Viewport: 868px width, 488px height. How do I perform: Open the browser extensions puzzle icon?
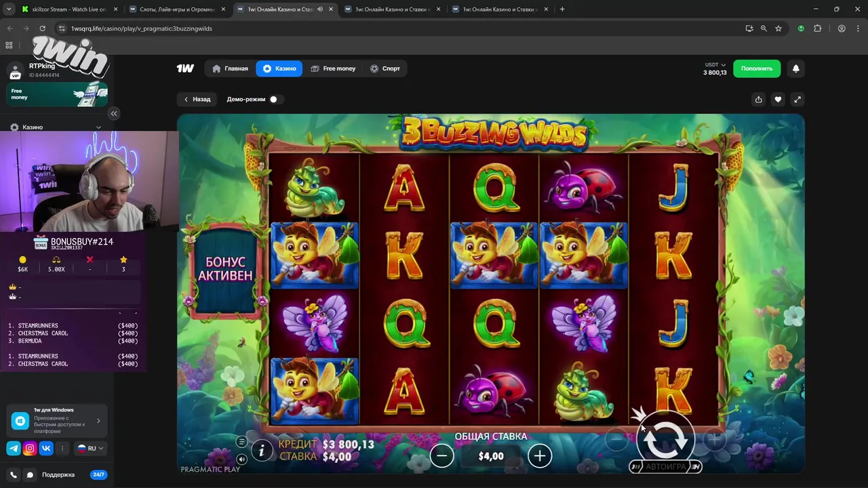817,28
